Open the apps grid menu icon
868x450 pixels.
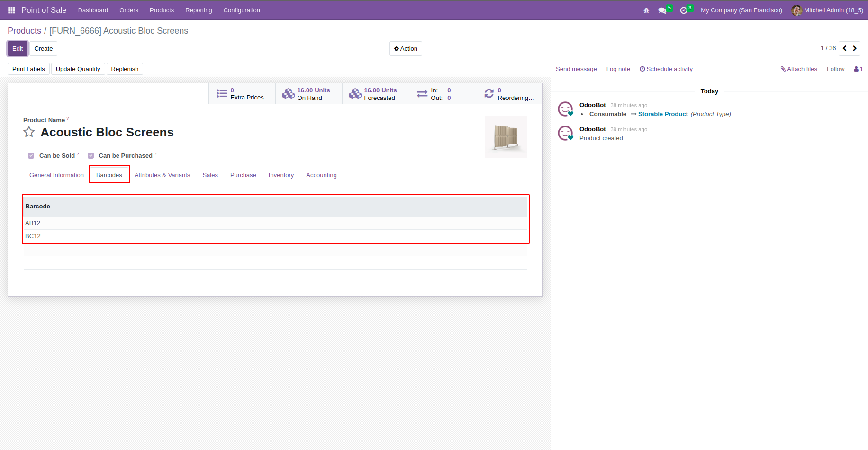coord(11,10)
